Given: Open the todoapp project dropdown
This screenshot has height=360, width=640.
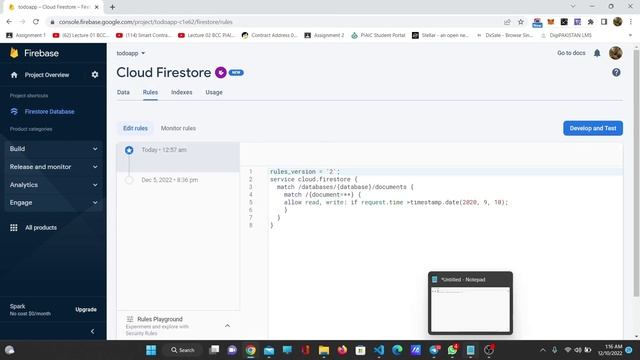Looking at the screenshot, I should click(x=131, y=53).
